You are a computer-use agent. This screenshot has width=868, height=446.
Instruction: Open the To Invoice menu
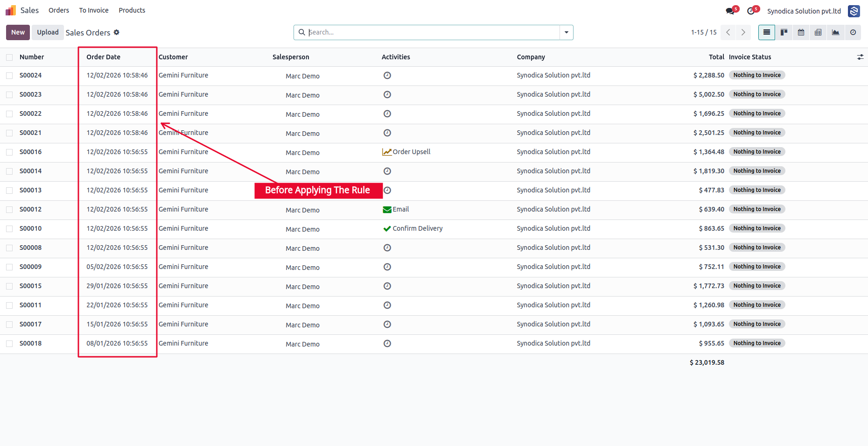pos(94,10)
